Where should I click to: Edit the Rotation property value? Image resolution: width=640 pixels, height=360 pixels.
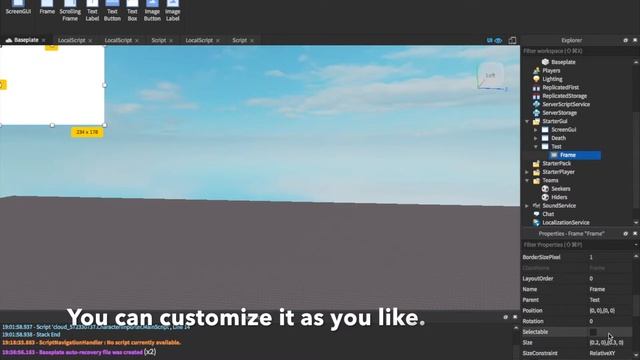[x=610, y=321]
